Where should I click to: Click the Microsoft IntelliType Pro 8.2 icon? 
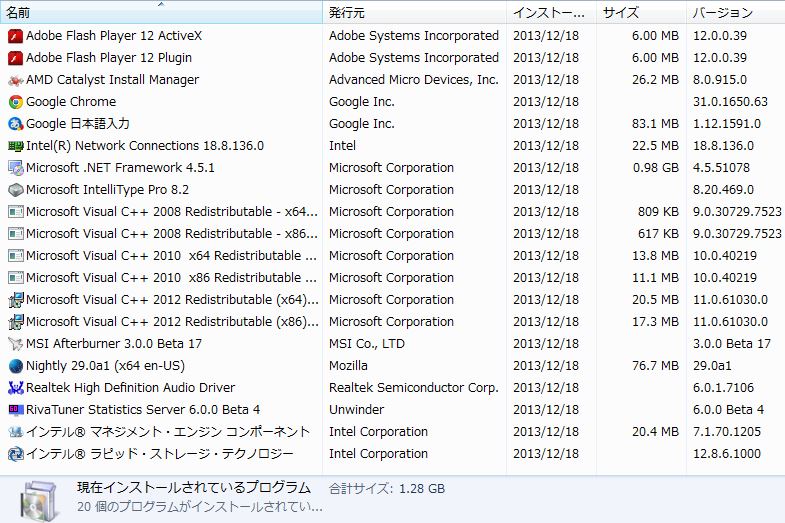16,190
